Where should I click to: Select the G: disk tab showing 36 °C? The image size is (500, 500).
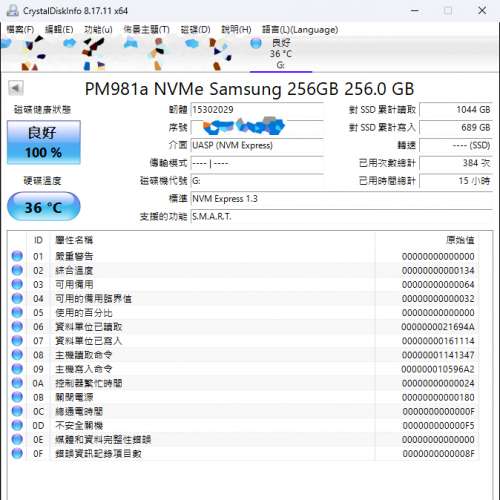pyautogui.click(x=281, y=54)
